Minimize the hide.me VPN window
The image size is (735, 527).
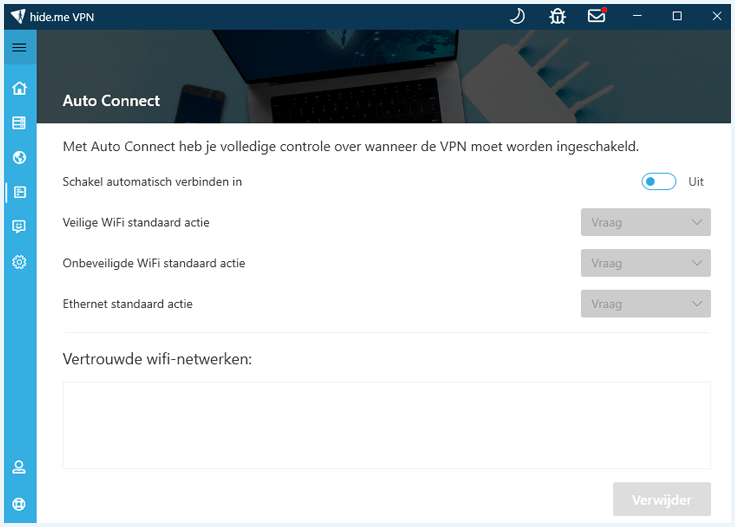tap(637, 16)
